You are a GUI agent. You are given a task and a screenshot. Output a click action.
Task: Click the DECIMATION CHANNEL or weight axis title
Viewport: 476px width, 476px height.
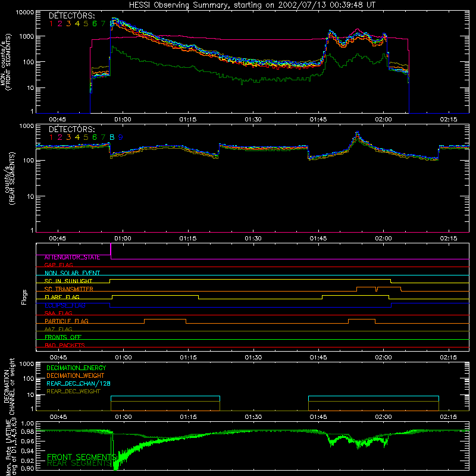click(x=9, y=386)
